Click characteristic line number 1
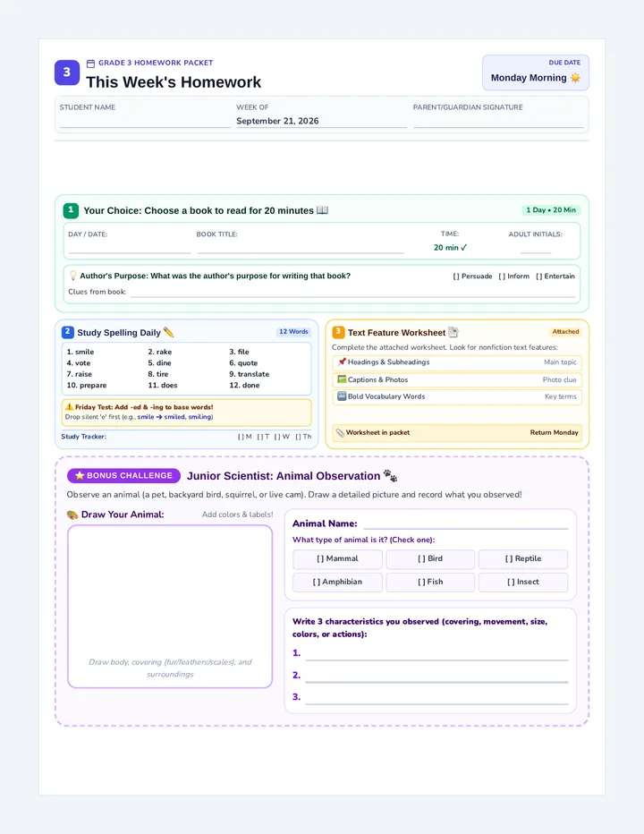Screen dimensions: 644x834 (436, 654)
